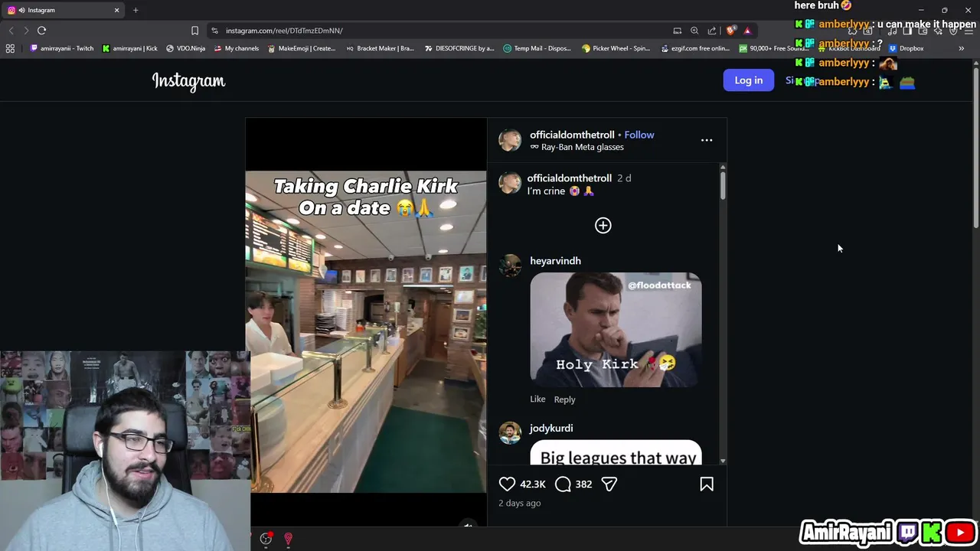Open the Brave Shields lion icon
Image resolution: width=980 pixels, height=551 pixels.
pyautogui.click(x=730, y=31)
